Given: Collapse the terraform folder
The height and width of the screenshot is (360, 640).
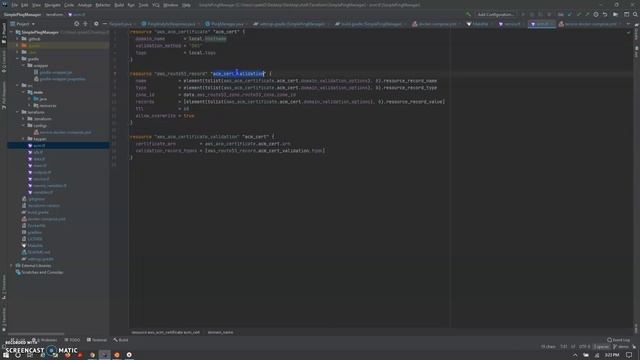Looking at the screenshot, I should (x=18, y=112).
